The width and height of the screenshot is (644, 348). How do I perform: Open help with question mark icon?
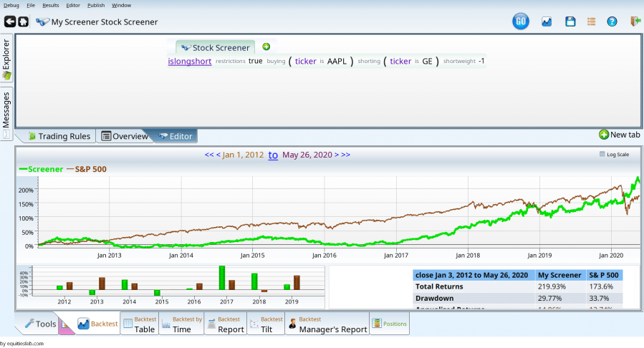[612, 21]
